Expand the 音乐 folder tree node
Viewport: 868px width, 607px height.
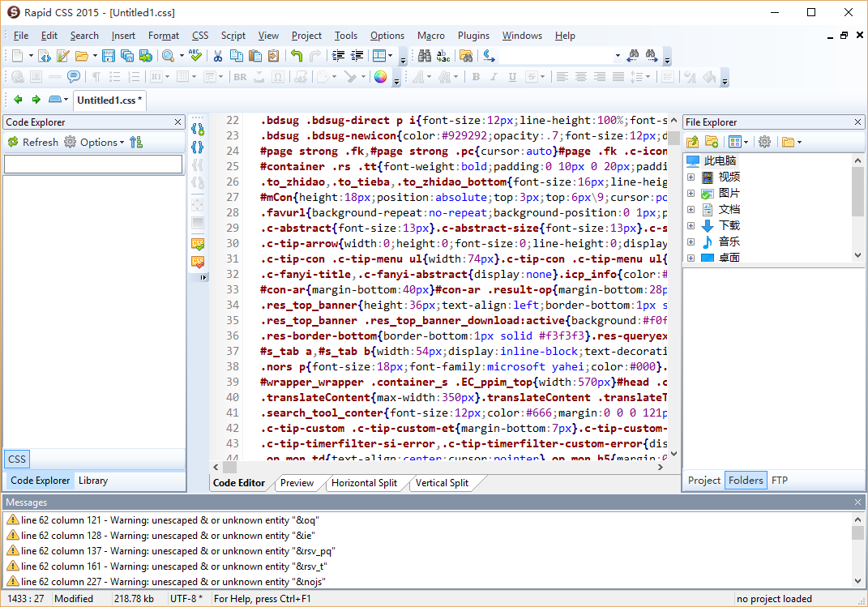point(691,242)
